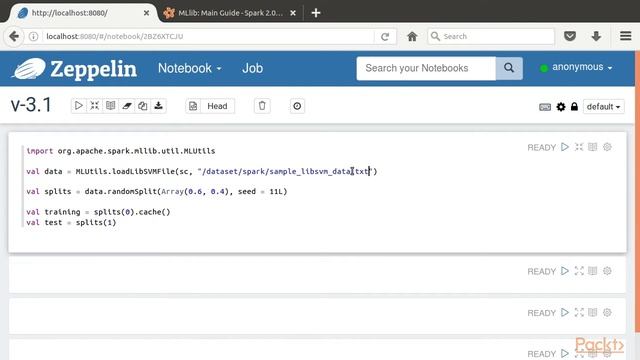640x360 pixels.
Task: Expand the default view mode dropdown
Action: pos(604,107)
